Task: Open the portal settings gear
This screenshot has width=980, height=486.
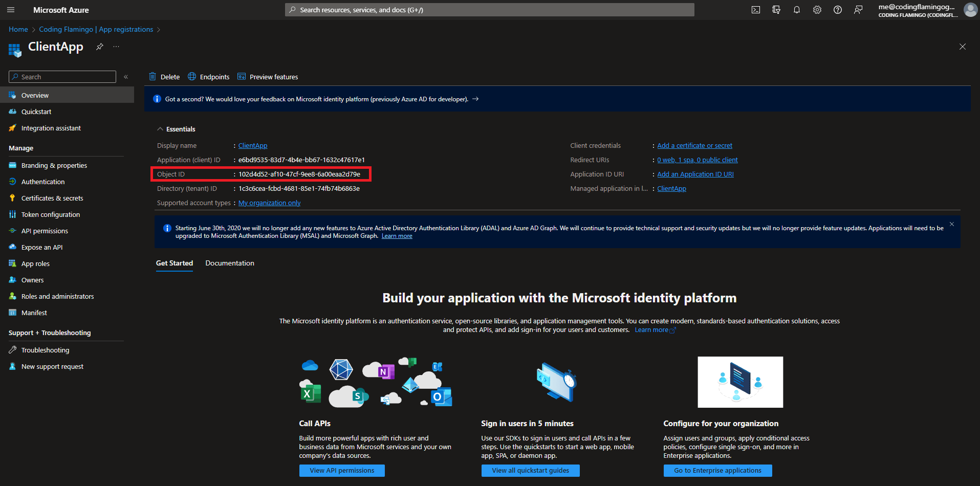Action: click(x=817, y=9)
